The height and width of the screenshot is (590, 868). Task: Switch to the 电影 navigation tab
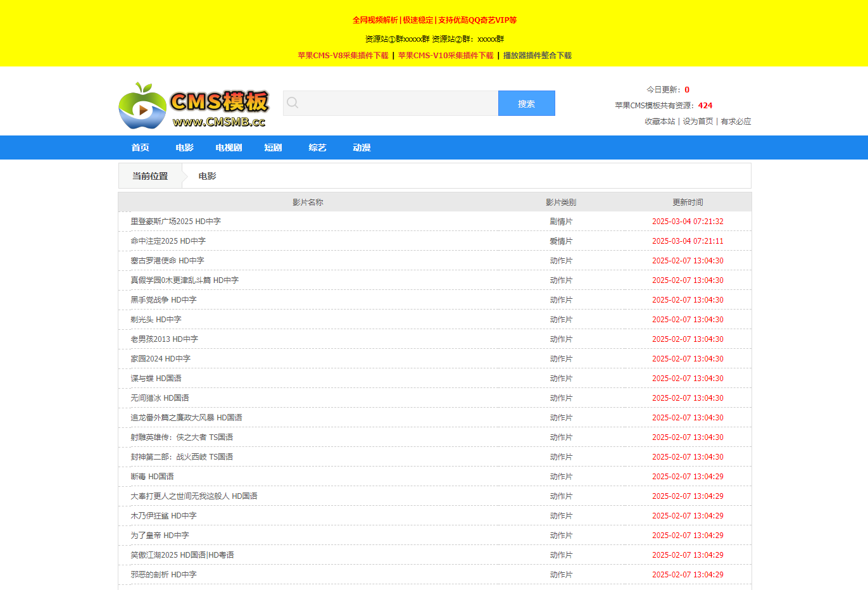[185, 147]
